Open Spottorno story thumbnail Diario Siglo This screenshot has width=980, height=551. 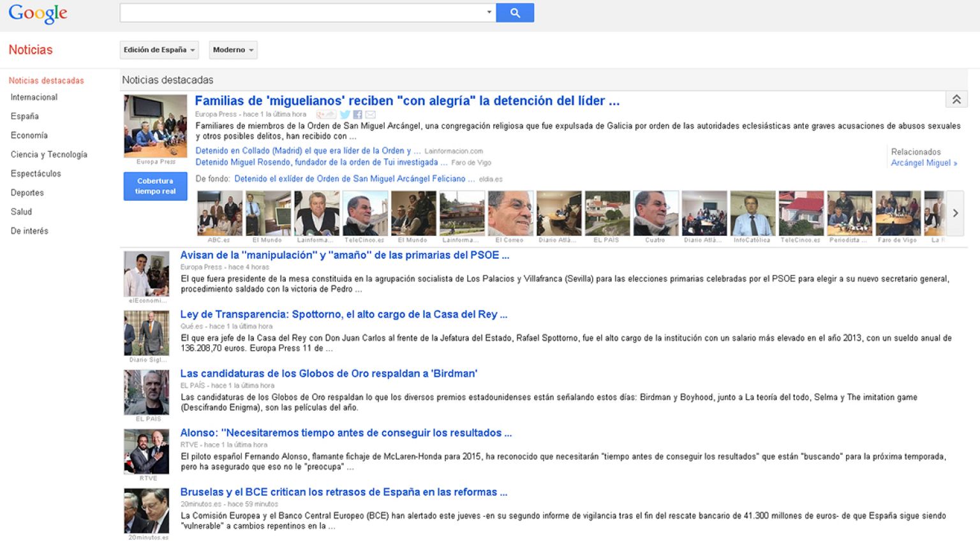coord(146,333)
